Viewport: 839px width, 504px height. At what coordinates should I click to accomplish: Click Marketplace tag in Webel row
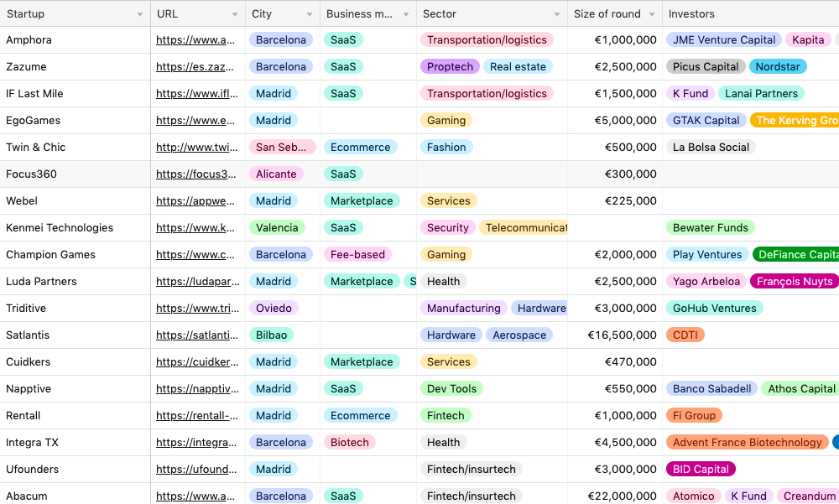click(362, 200)
